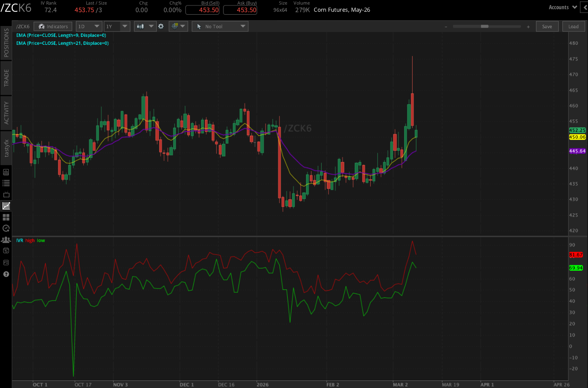Click the Load button
This screenshot has height=388, width=588.
pos(573,26)
